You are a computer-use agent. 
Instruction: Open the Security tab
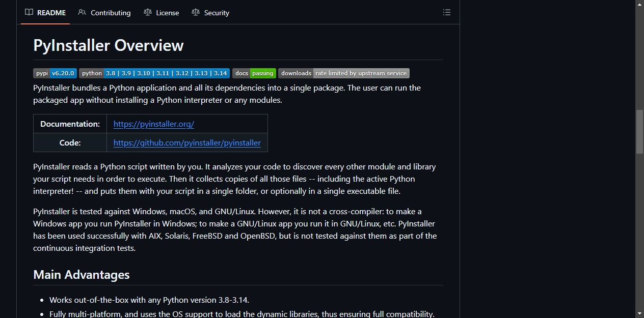(210, 13)
